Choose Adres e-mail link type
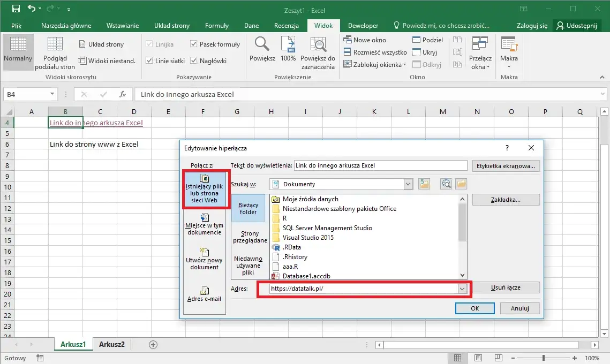The height and width of the screenshot is (364, 610). (x=204, y=294)
